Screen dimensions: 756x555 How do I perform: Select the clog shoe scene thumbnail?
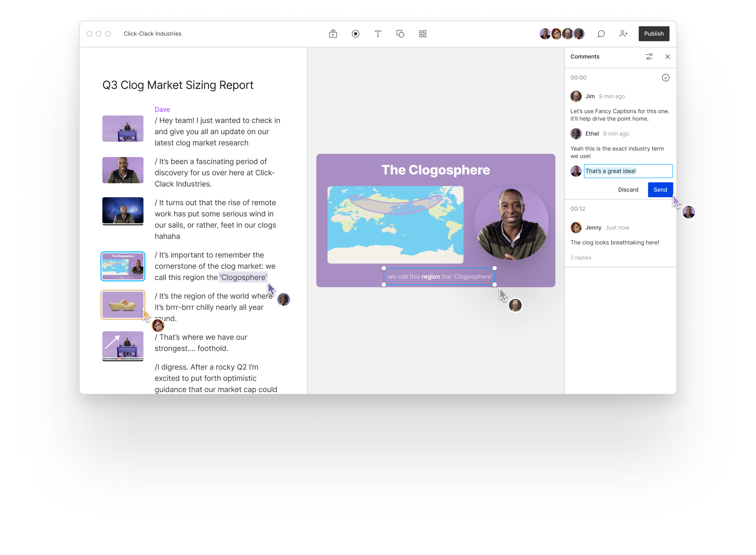tap(123, 304)
